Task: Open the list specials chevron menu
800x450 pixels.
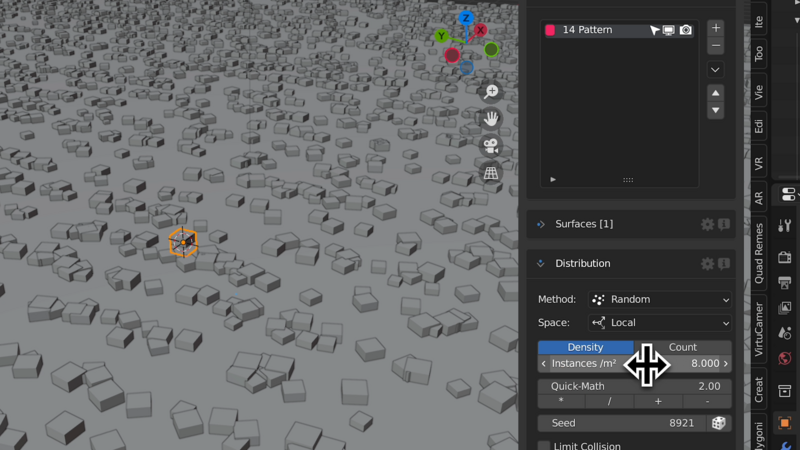Action: point(715,70)
